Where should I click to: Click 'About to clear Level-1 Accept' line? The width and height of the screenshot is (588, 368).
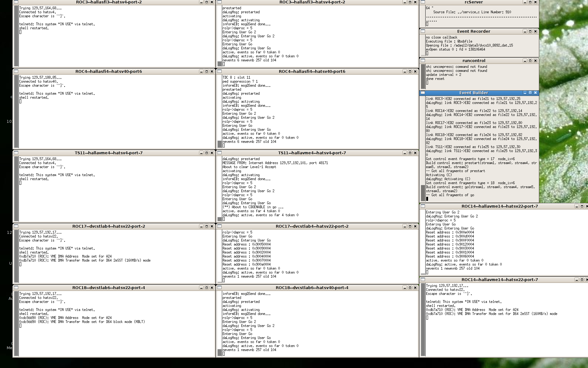coord(249,167)
